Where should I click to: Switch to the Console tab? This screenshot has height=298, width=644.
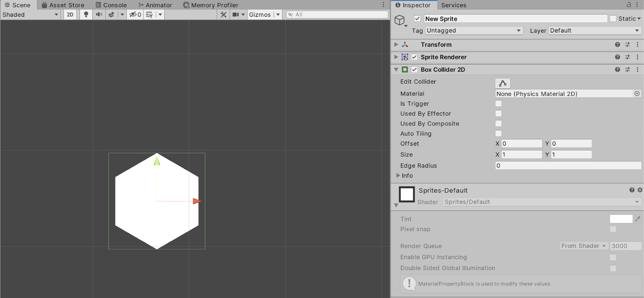111,5
